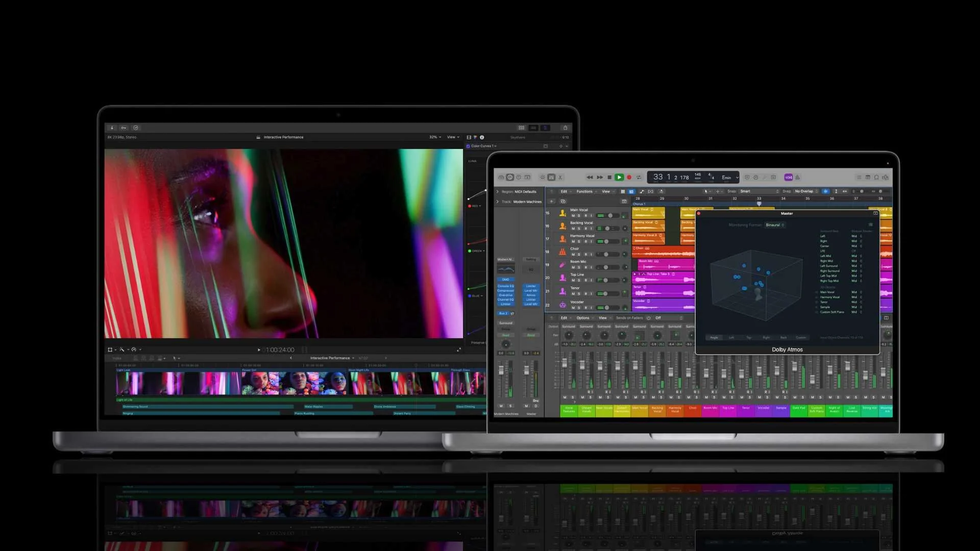Toggle the Color Curves 1 checkbox
Viewport: 980px width, 551px height.
pos(468,146)
